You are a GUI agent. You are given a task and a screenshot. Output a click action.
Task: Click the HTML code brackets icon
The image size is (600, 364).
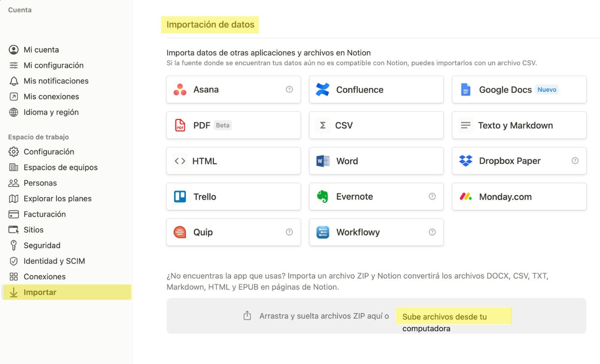(180, 161)
